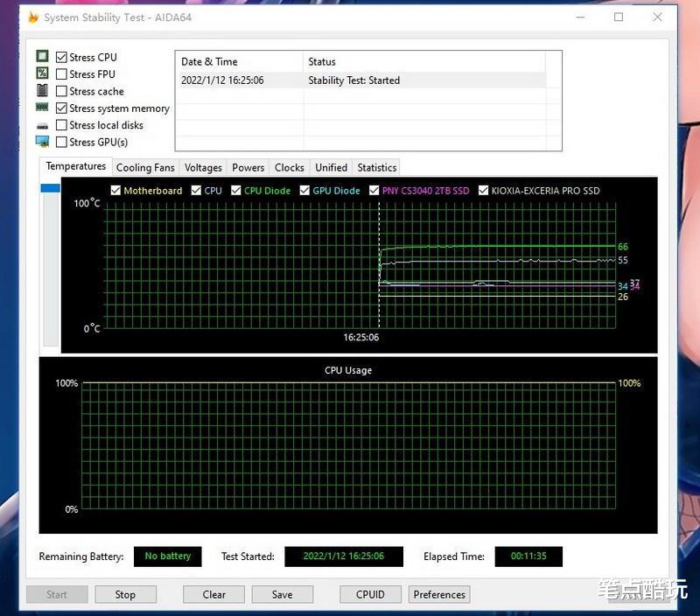
Task: Click the CPU chip icon beside Stress CPU
Action: click(x=42, y=57)
